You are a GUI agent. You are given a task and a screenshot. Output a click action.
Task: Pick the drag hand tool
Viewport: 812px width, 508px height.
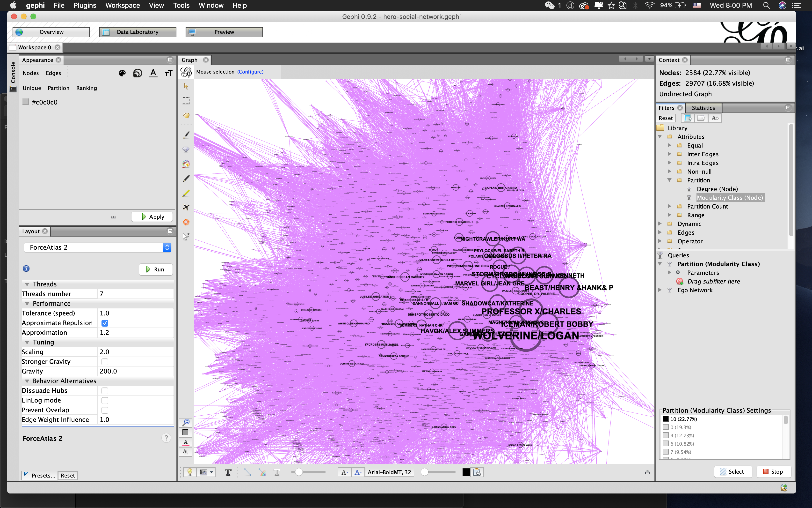pos(186,115)
